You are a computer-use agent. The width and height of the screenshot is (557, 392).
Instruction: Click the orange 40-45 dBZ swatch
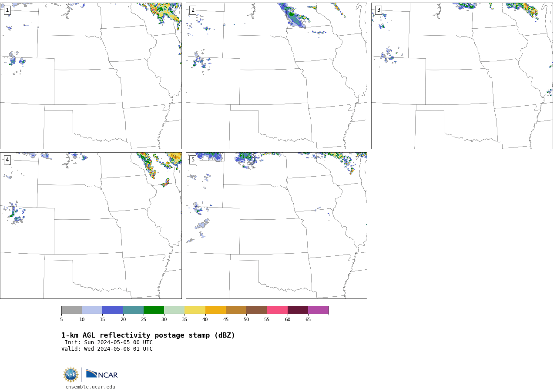coord(215,310)
